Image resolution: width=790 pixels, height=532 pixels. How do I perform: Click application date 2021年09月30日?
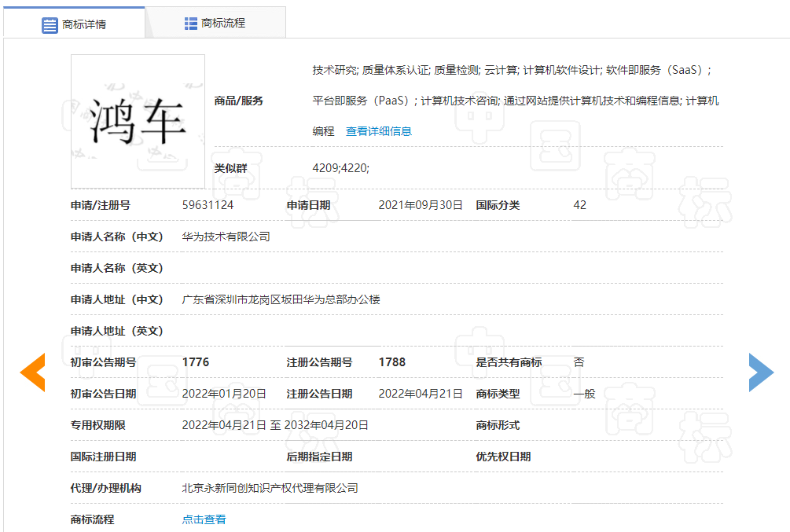421,205
